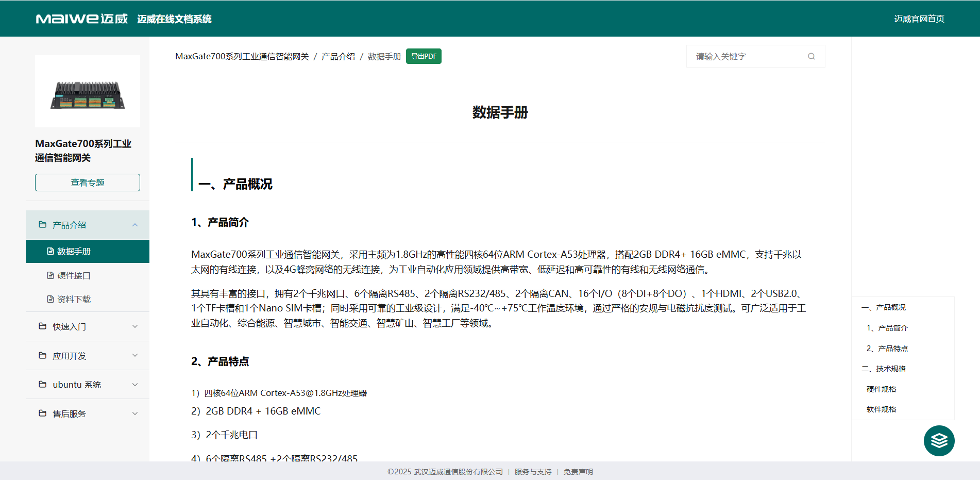
Task: Go to 迈威官网首页 link
Action: [x=919, y=19]
